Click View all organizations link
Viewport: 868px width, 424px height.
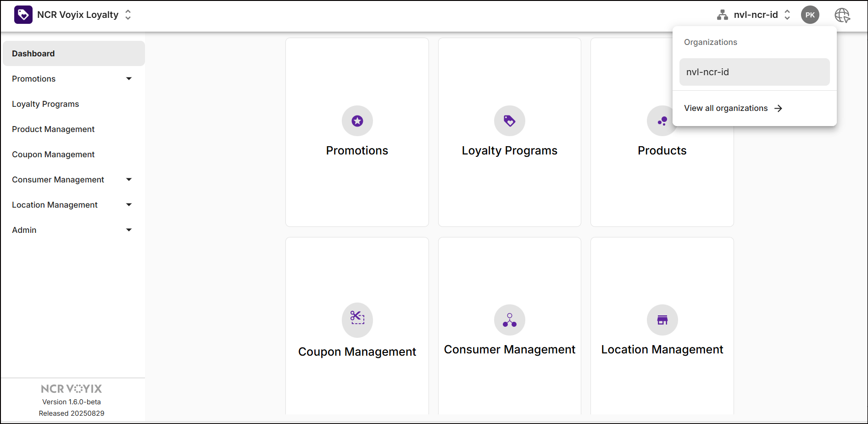coord(733,108)
